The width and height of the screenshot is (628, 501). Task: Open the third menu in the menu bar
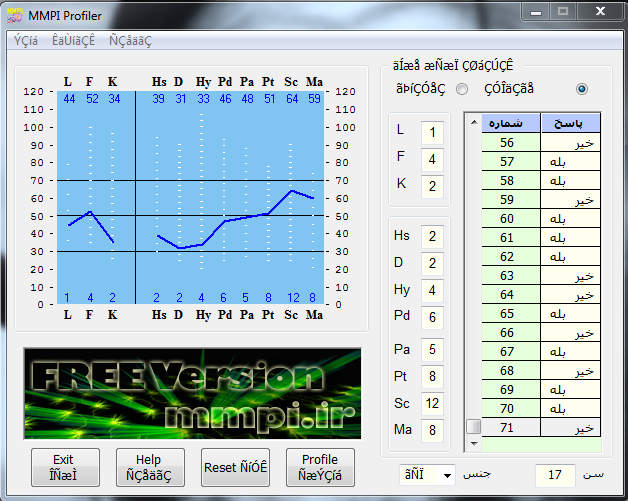tap(130, 41)
